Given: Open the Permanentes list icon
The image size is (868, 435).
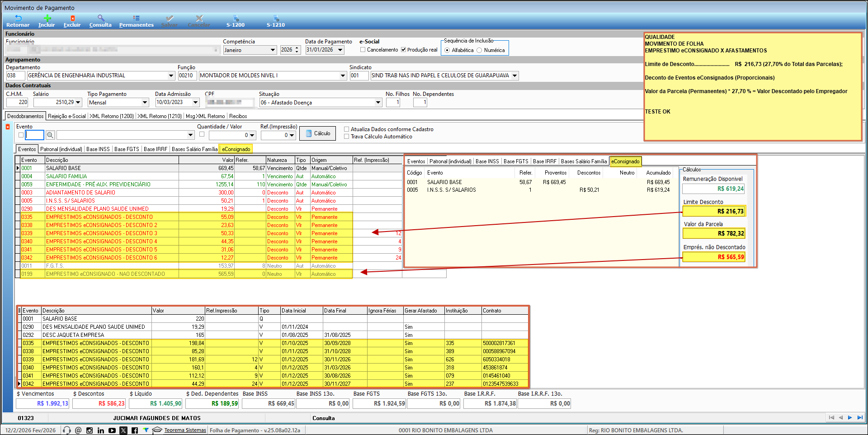Looking at the screenshot, I should click(136, 19).
